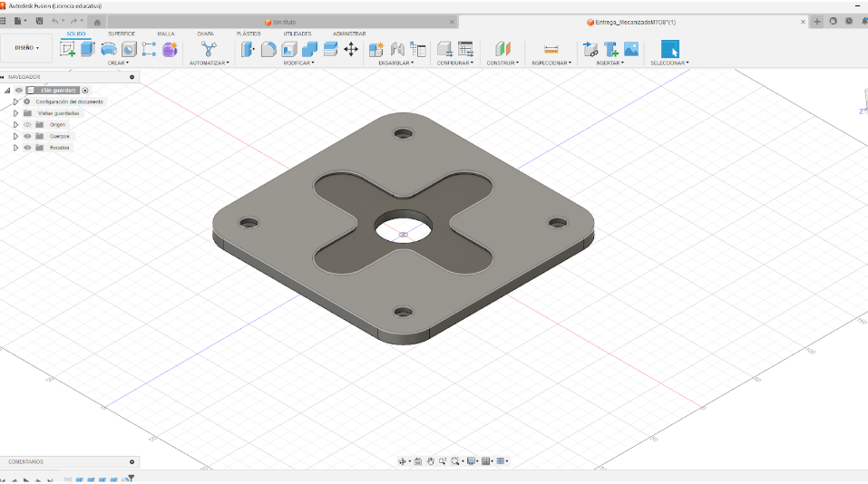The width and height of the screenshot is (868, 484).
Task: Click the Move/Copy arrows icon
Action: pos(351,49)
